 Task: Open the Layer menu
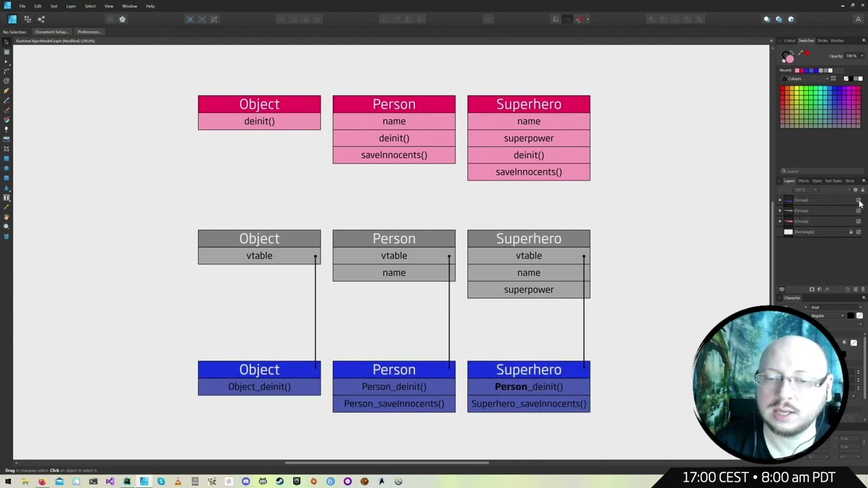pos(71,6)
